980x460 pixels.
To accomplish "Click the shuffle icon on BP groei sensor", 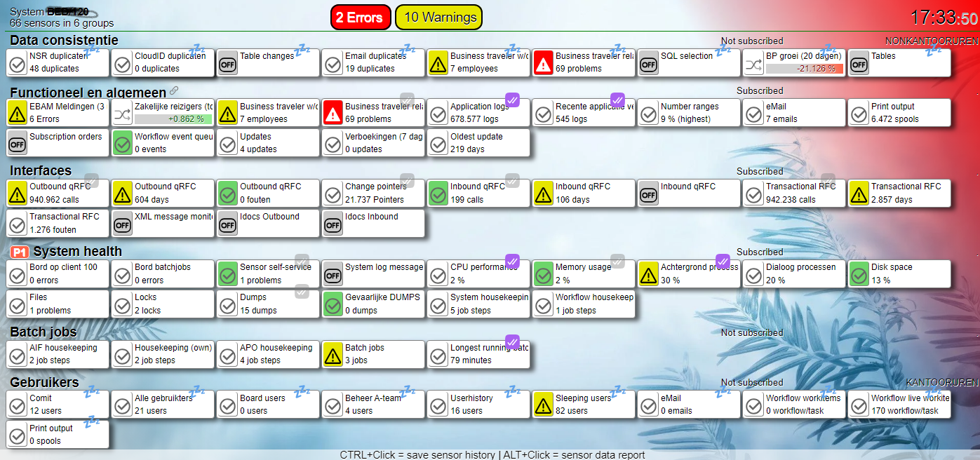I will pos(754,63).
